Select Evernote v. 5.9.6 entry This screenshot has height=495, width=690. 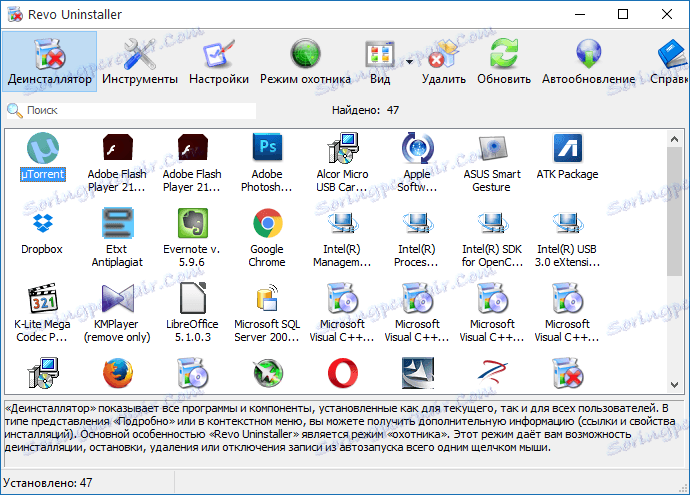192,238
